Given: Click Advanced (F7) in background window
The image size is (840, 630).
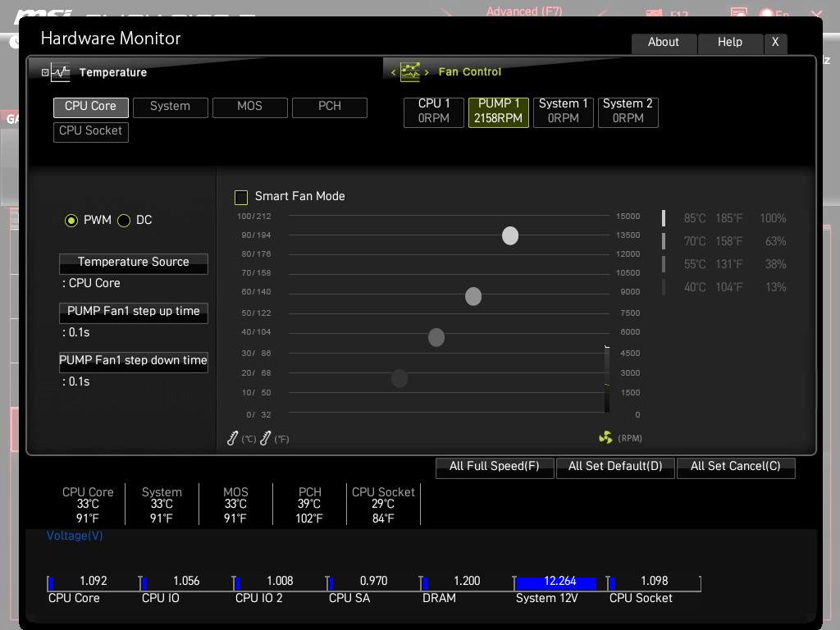Looking at the screenshot, I should click(x=524, y=11).
